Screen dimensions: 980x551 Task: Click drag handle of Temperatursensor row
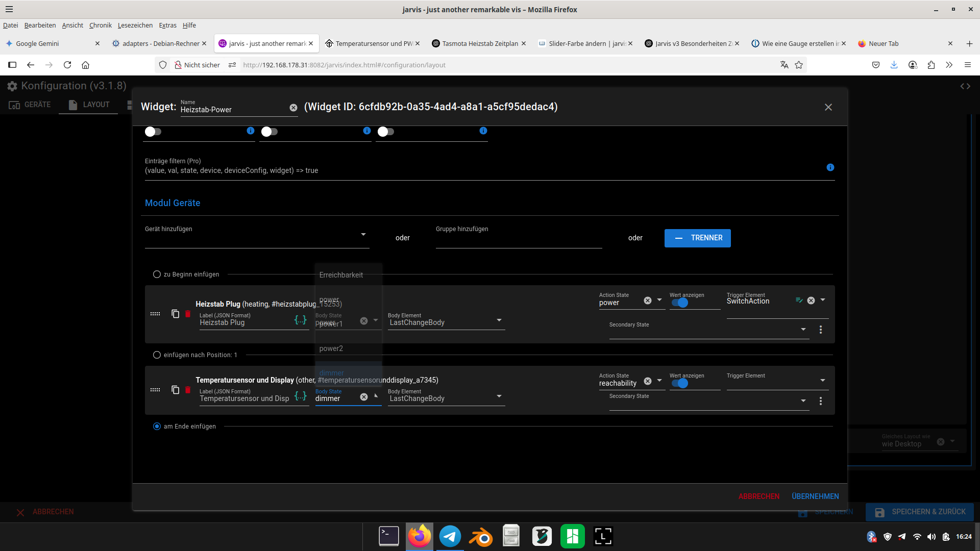[155, 390]
